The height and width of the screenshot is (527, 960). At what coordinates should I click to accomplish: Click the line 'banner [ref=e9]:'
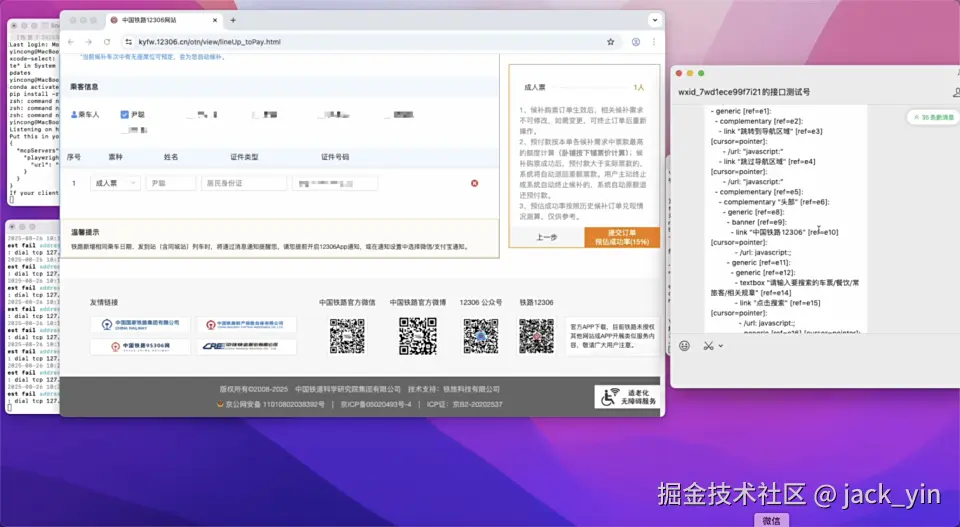tap(759, 222)
